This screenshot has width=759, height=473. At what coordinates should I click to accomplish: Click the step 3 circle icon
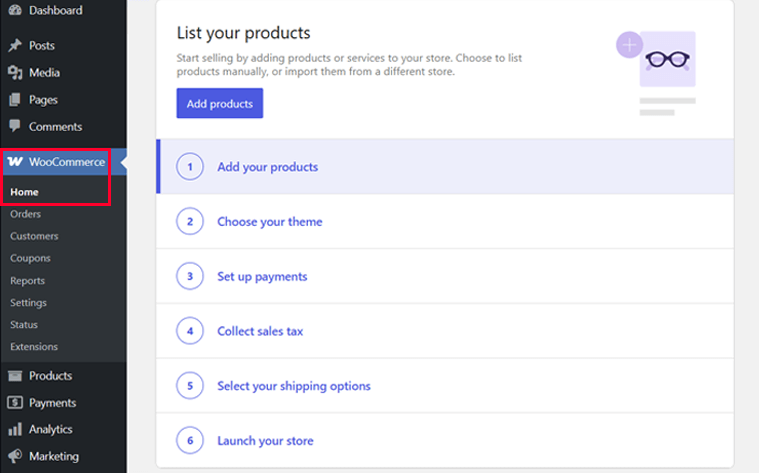(x=190, y=276)
